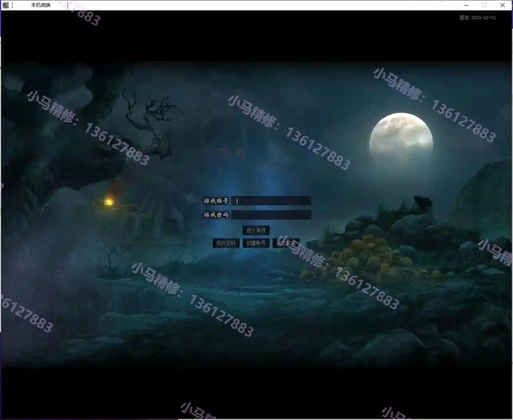Viewport: 513px width, 420px height.
Task: Maximize the game window
Action: pyautogui.click(x=484, y=5)
